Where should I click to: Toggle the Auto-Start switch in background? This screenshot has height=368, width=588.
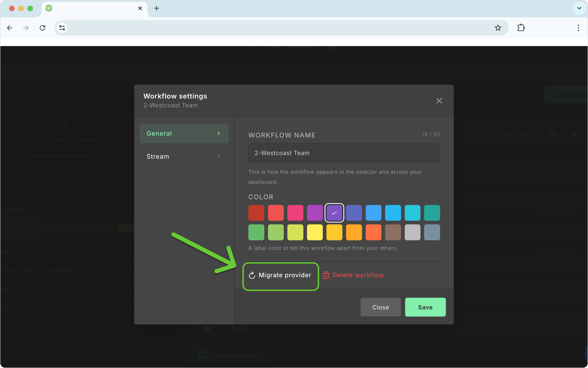548,135
